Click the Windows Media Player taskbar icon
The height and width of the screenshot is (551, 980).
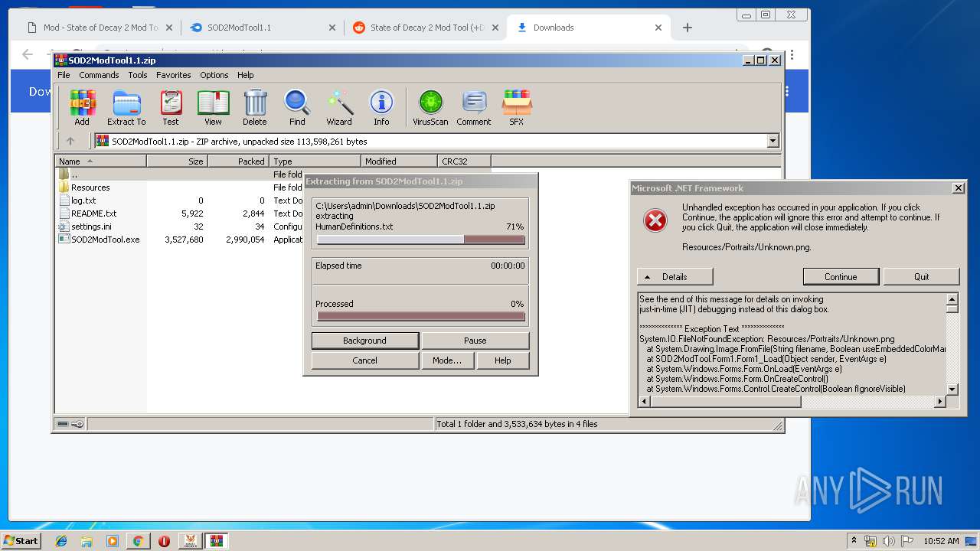113,541
